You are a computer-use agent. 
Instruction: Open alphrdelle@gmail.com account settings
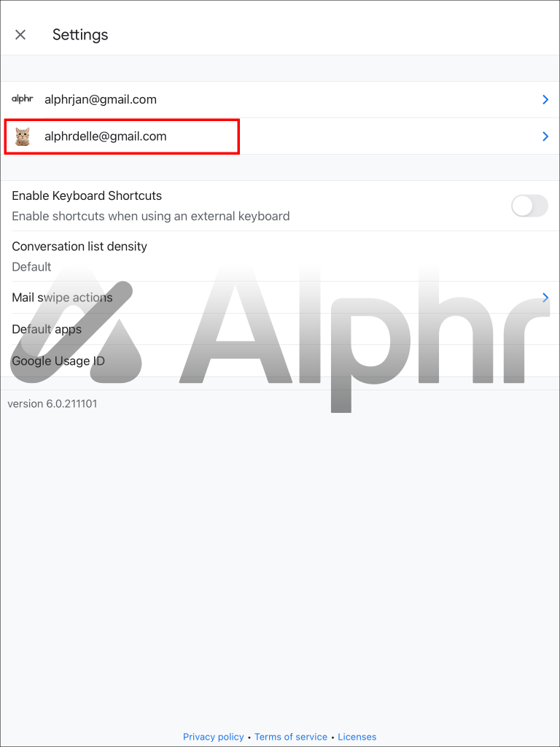coord(280,136)
